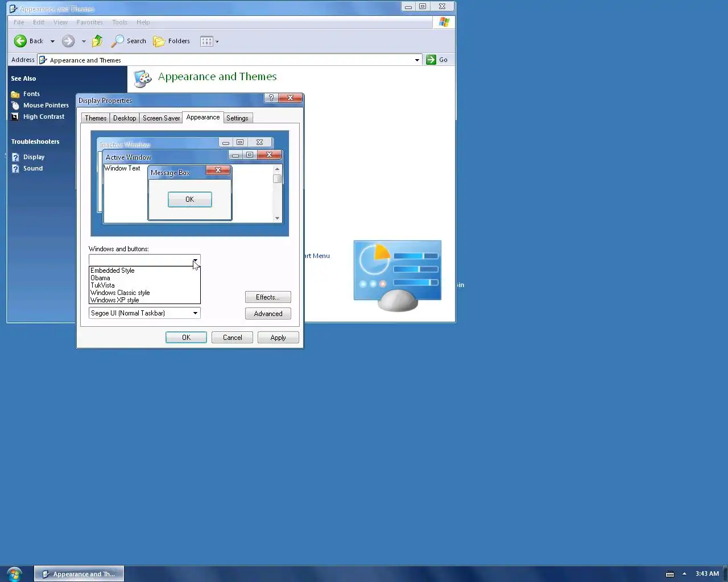Click the preview scrollbar up arrow
This screenshot has width=728, height=582.
278,169
